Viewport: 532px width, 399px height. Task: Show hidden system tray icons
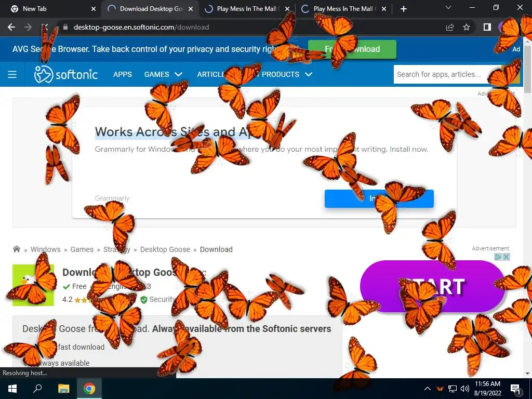428,389
